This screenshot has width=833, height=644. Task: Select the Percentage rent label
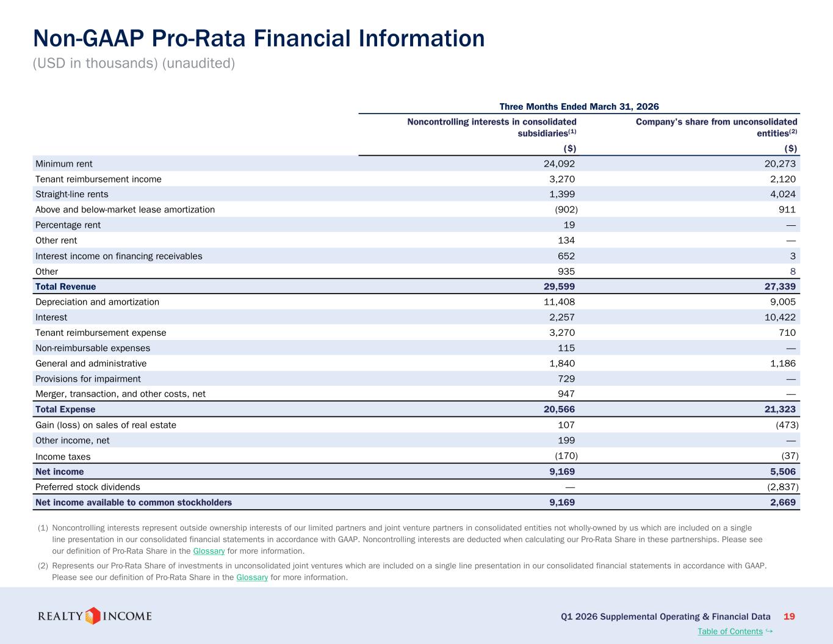tap(68, 225)
